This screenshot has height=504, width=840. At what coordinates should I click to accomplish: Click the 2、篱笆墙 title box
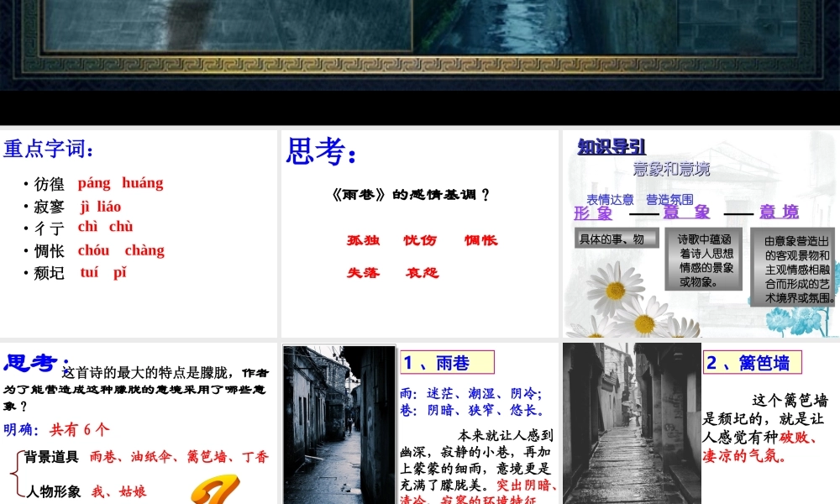click(753, 363)
